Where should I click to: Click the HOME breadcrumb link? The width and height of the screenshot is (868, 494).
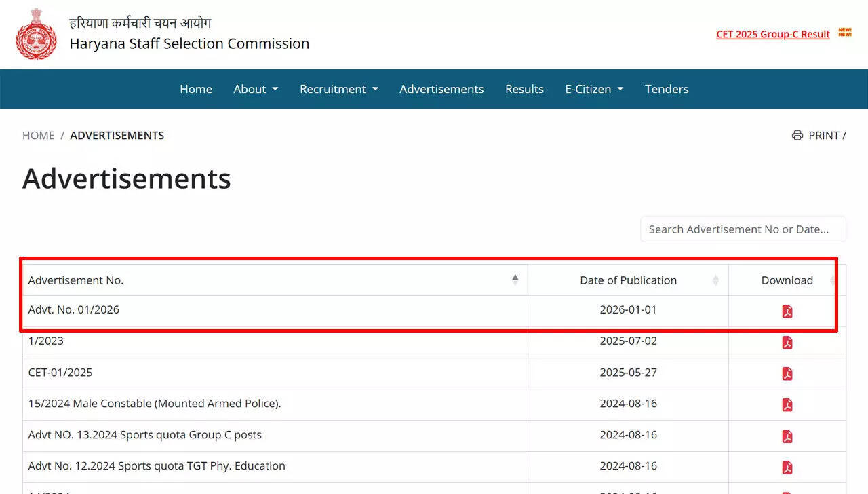(39, 136)
